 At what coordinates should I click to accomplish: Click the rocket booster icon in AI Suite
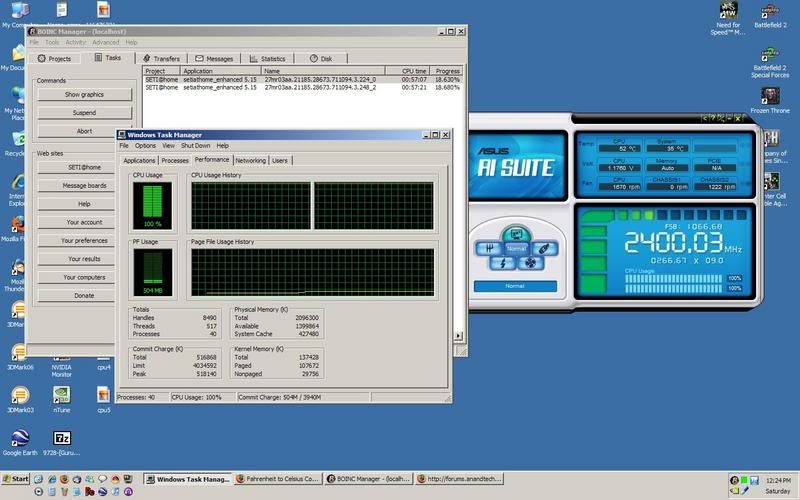click(x=544, y=248)
